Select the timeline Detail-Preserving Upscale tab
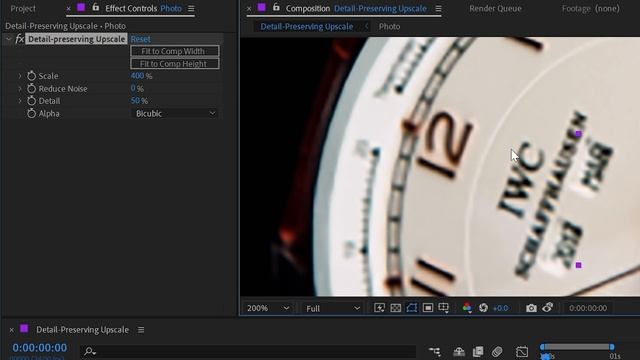Viewport: 640px width, 360px height. click(82, 330)
